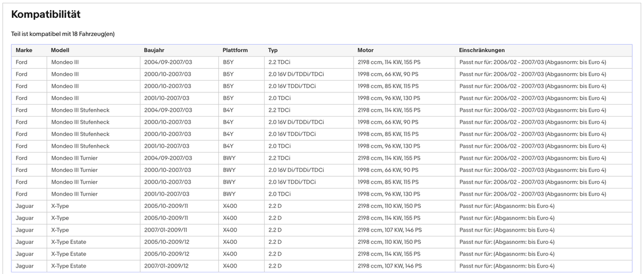
Task: Click 114 KW, 155 PS motor in BWY row
Action: 389,158
